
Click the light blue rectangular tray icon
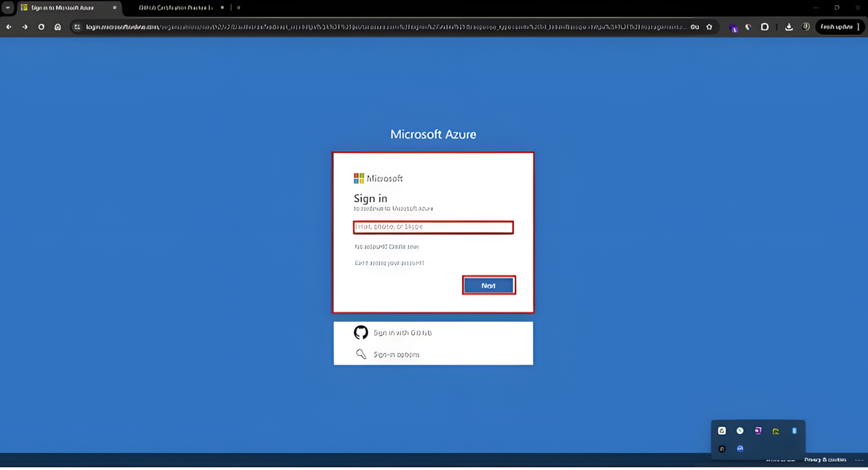794,431
